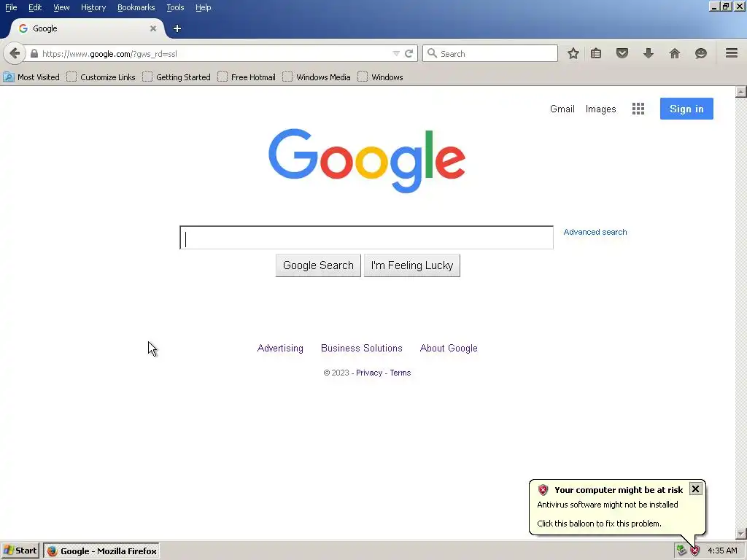This screenshot has height=560, width=747.
Task: Open the Firefox hamburger menu
Action: coord(732,52)
